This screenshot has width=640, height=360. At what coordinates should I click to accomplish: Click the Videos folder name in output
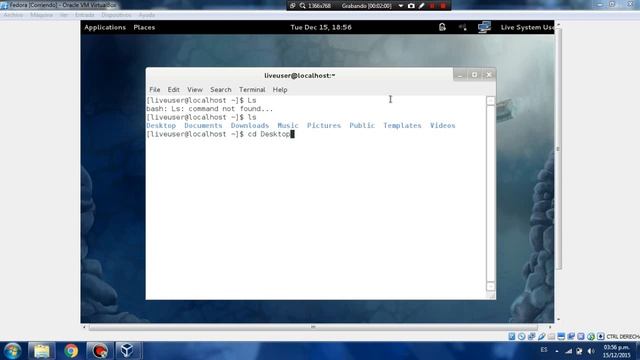[442, 126]
